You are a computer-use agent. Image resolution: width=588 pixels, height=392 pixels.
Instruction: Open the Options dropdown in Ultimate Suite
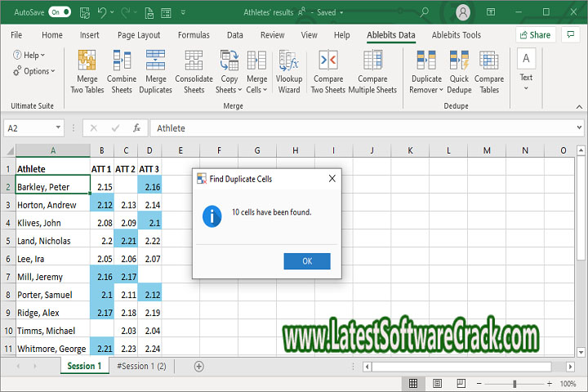(x=34, y=71)
